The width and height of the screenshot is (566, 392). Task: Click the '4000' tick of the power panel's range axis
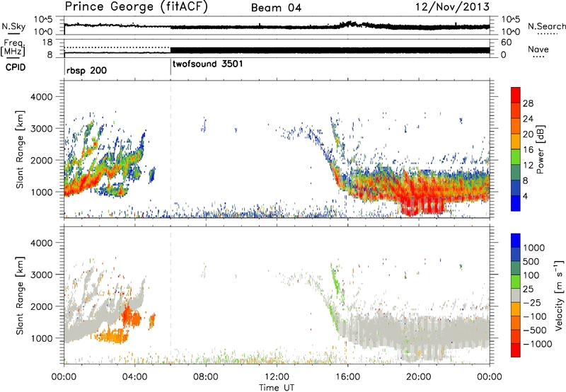[41, 97]
